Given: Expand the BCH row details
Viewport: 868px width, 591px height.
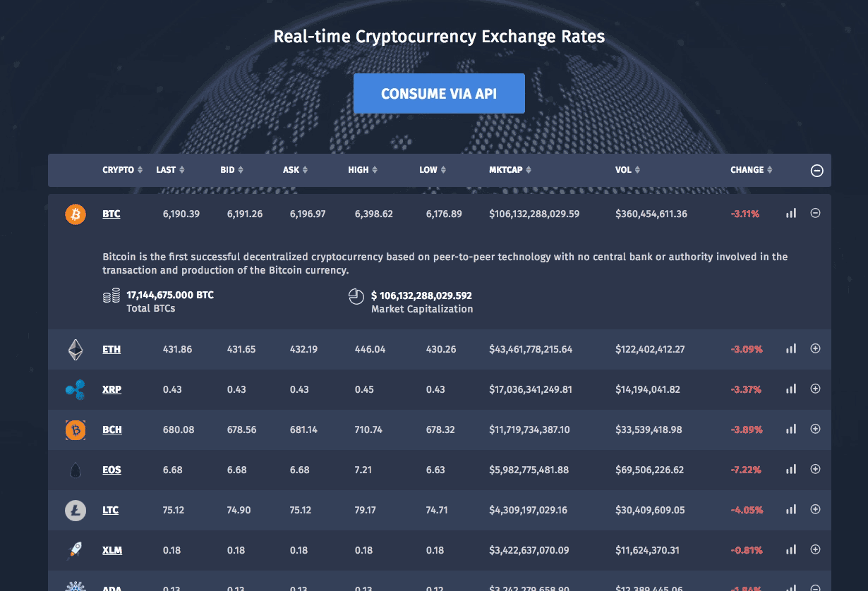Looking at the screenshot, I should pyautogui.click(x=815, y=429).
